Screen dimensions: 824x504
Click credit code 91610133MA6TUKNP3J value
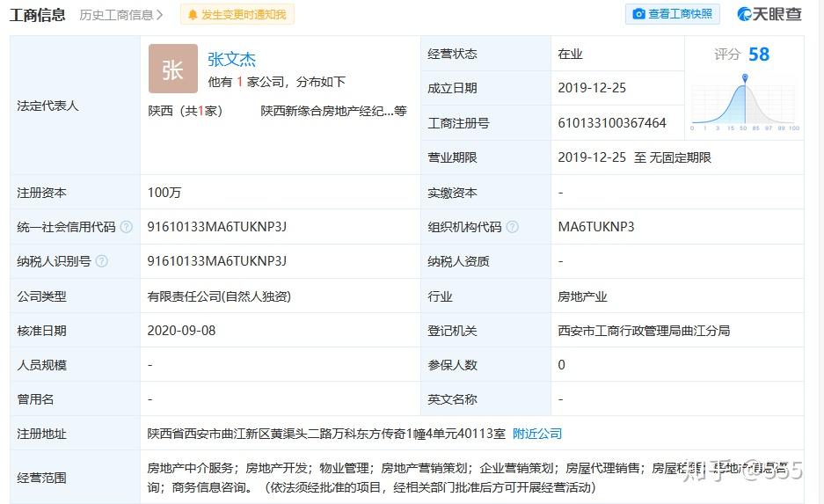tap(216, 227)
